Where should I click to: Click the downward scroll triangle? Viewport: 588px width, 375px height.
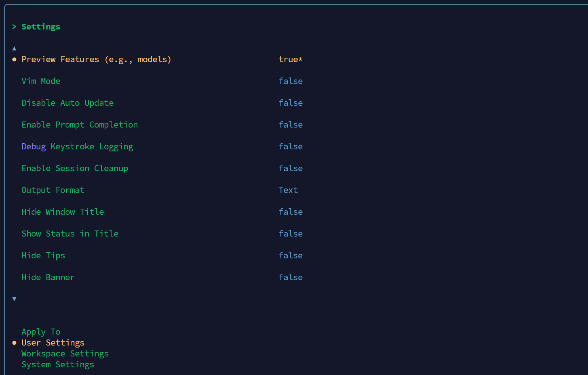14,299
